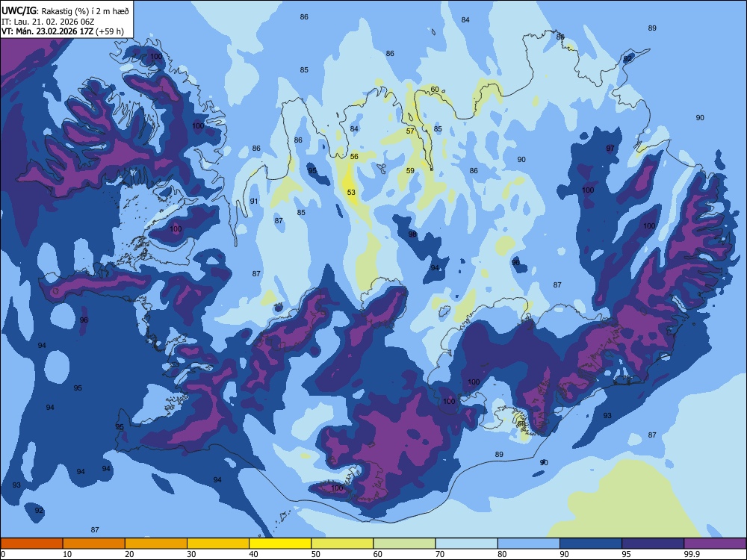The height and width of the screenshot is (560, 747).
Task: Click the '59' humidity value on the map
Action: click(410, 170)
